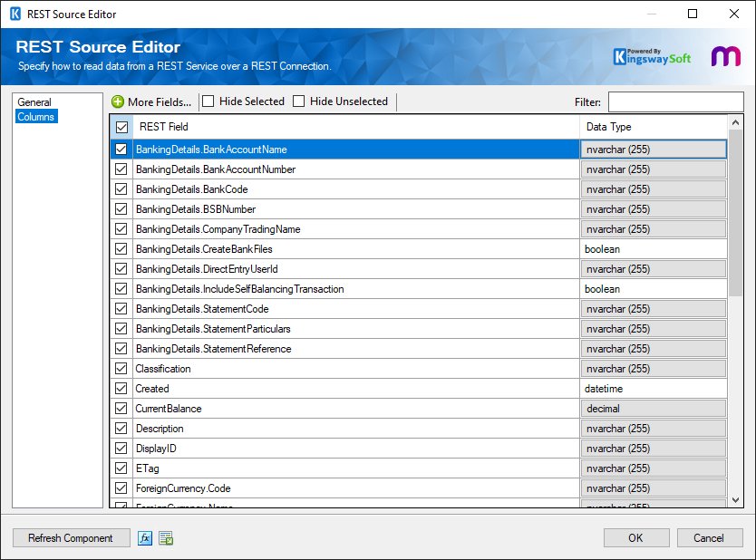
Task: Open data type dropdown for BankingDetails.BankAccountNumber
Action: point(654,169)
